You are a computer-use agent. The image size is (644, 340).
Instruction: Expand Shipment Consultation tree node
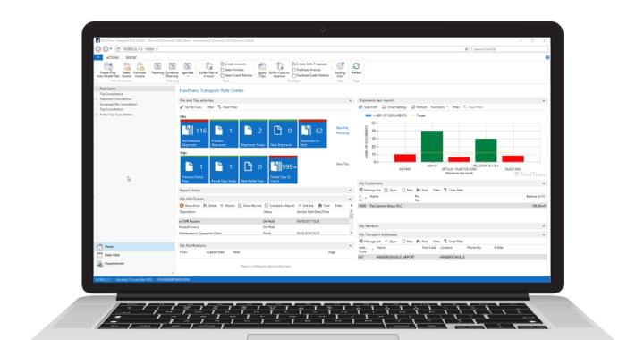point(97,99)
